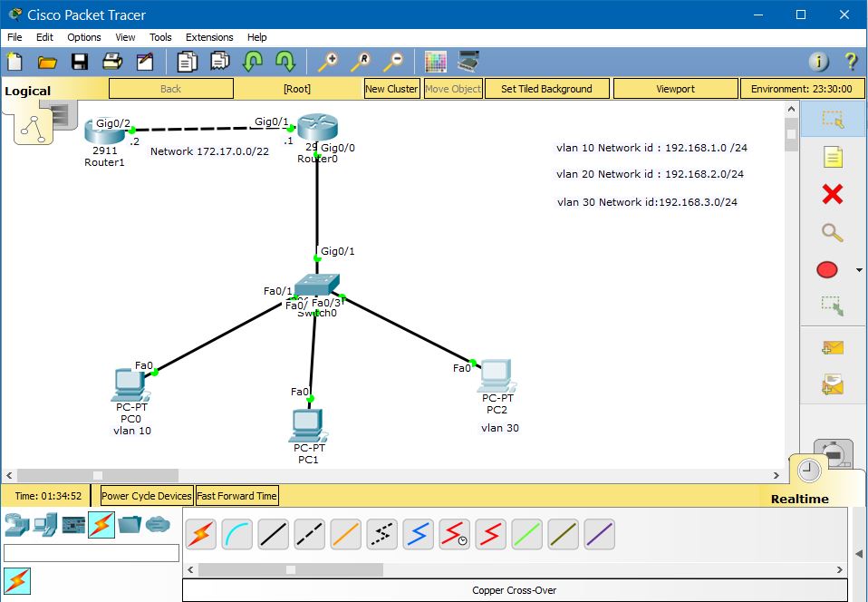
Task: Click the Paste icon in the toolbar
Action: click(x=220, y=62)
